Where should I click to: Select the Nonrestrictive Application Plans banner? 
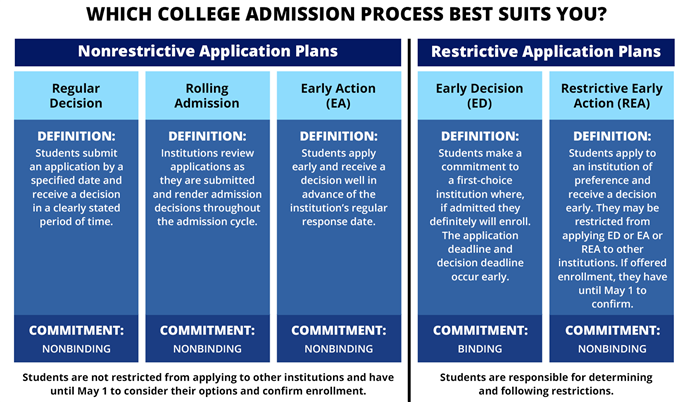[x=208, y=52]
